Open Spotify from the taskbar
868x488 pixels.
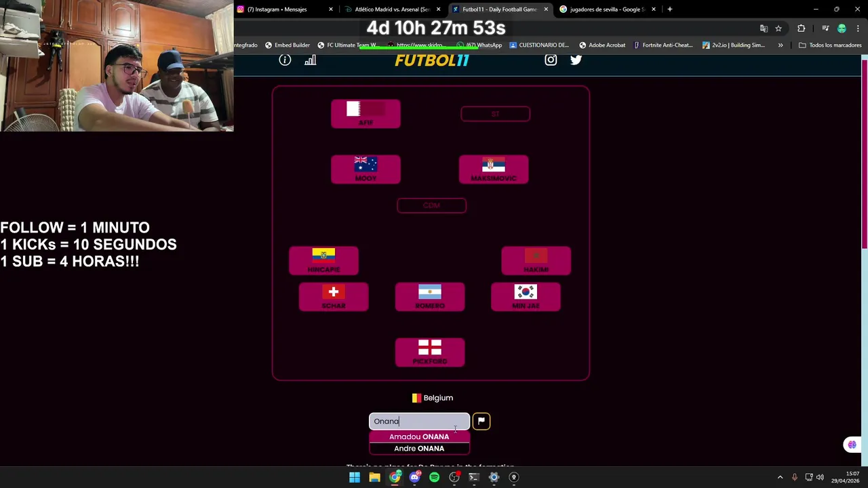pyautogui.click(x=434, y=477)
